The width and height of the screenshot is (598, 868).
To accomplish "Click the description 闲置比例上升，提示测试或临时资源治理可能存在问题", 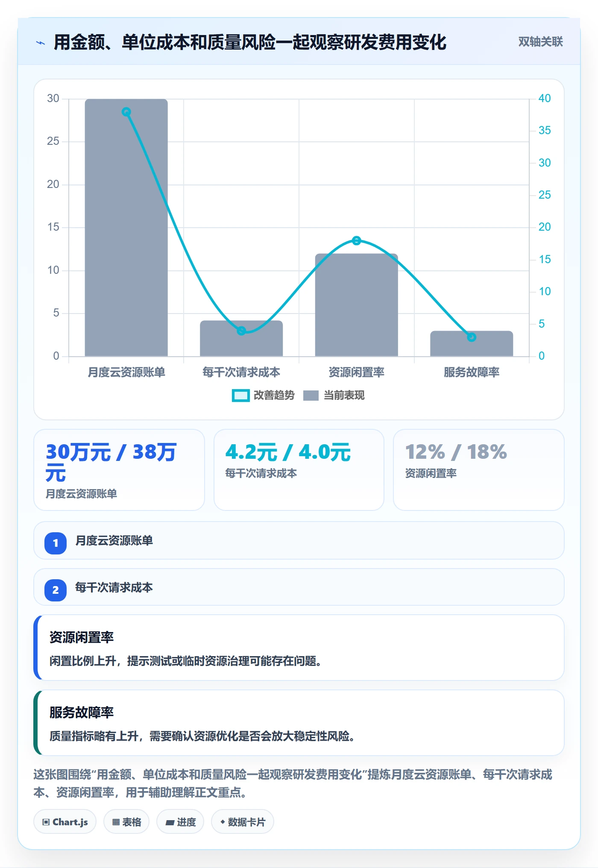I will point(185,661).
